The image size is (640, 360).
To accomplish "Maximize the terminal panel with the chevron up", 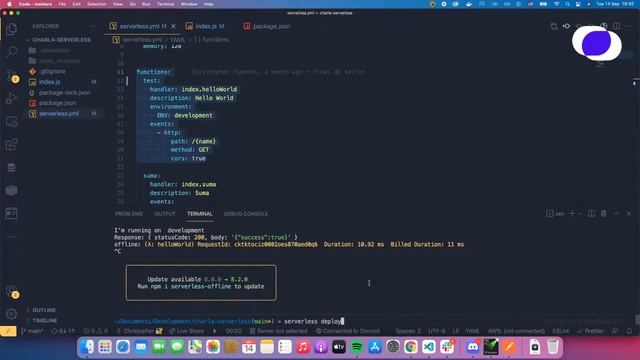I will (616, 213).
